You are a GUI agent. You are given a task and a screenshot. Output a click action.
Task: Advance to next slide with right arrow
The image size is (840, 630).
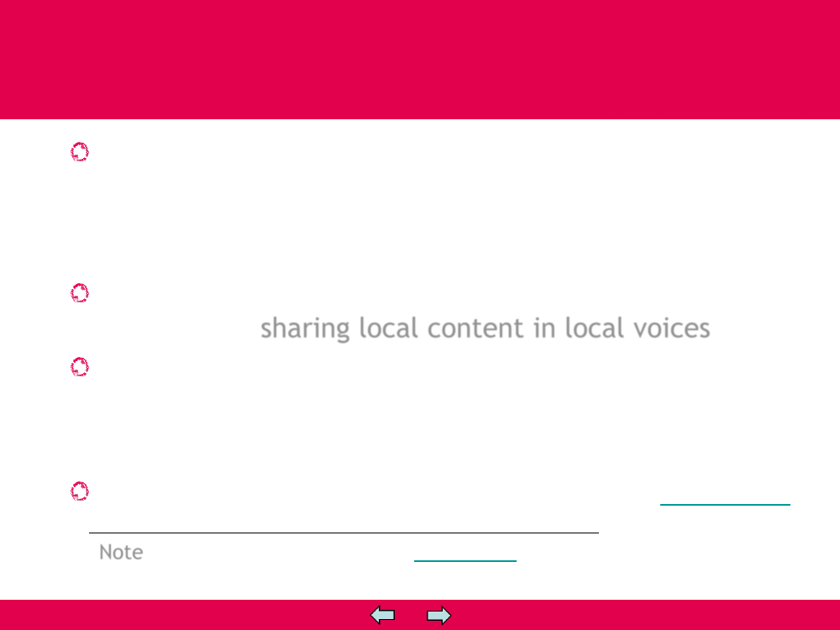pos(438,616)
